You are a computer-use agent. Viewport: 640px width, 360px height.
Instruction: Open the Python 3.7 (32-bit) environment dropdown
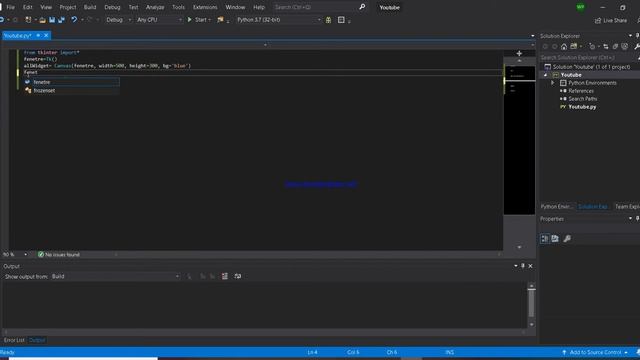point(278,20)
